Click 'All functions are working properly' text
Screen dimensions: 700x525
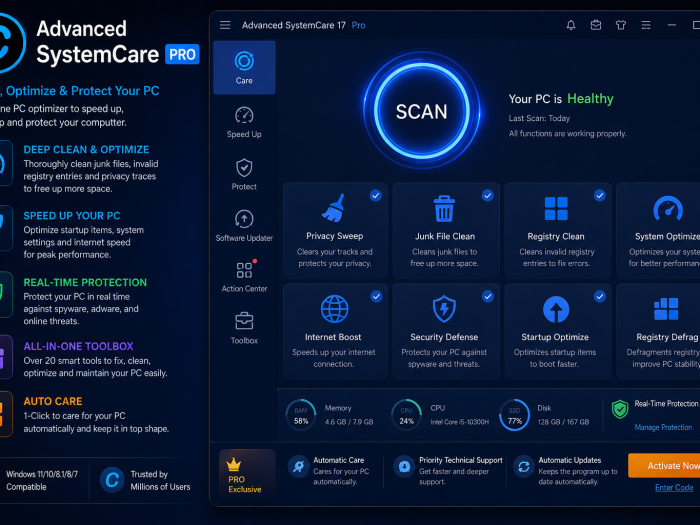coord(567,133)
